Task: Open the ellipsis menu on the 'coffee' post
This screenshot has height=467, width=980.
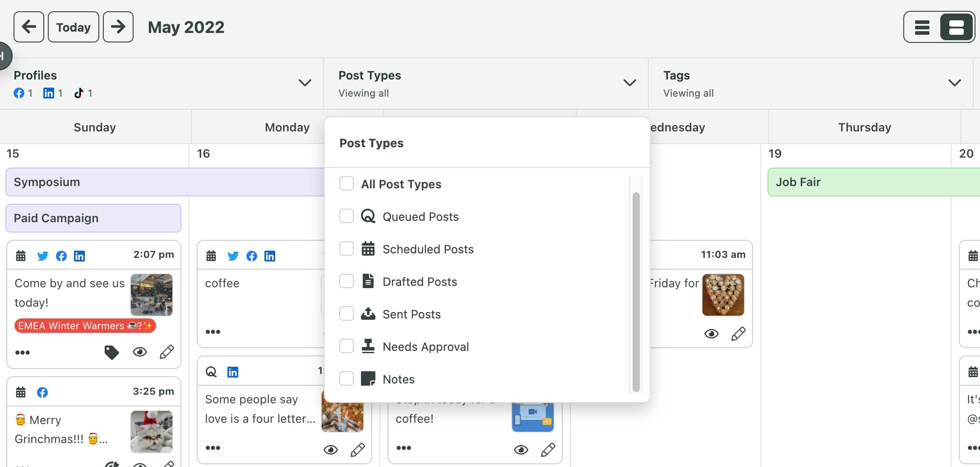Action: click(x=213, y=332)
